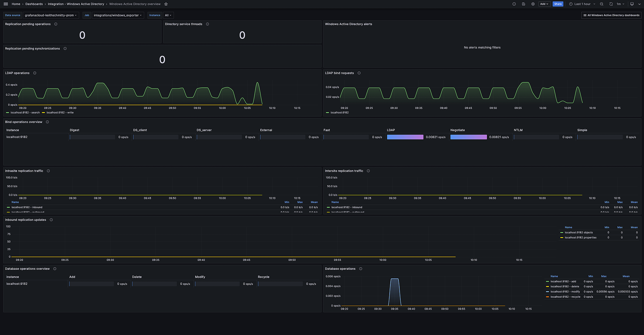Click the save dashboard icon
Viewport: 644px width, 335px height.
pos(523,4)
